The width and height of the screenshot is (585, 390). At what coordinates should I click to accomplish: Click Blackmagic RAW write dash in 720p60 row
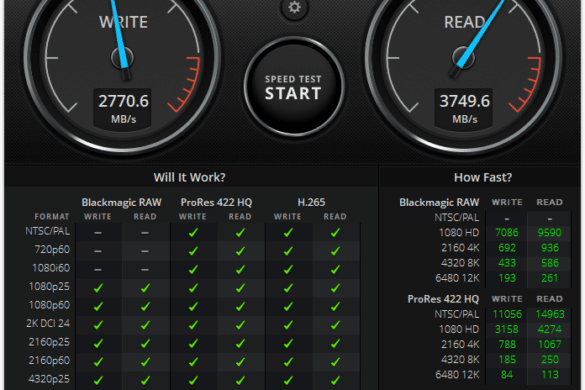[x=98, y=251]
